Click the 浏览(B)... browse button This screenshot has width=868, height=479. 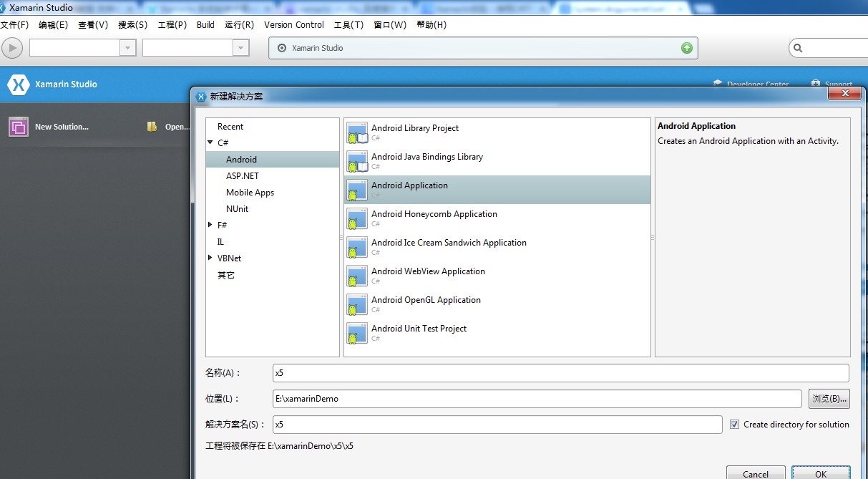829,398
